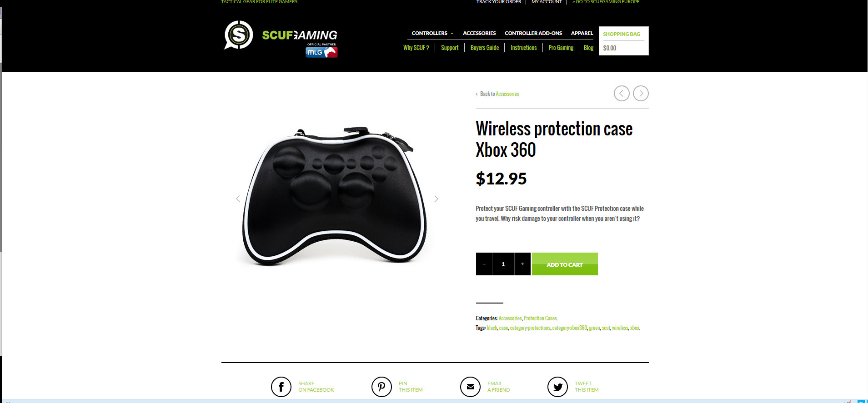Image resolution: width=868 pixels, height=403 pixels.
Task: Follow the Back to Accessories link
Action: tap(499, 94)
